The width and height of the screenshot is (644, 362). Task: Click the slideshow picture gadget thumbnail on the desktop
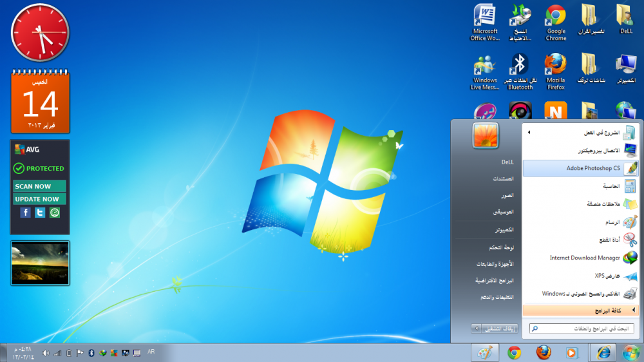pyautogui.click(x=40, y=263)
